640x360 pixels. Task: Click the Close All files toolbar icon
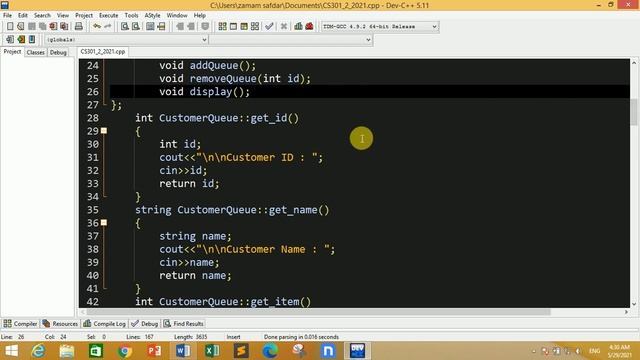pyautogui.click(x=64, y=27)
